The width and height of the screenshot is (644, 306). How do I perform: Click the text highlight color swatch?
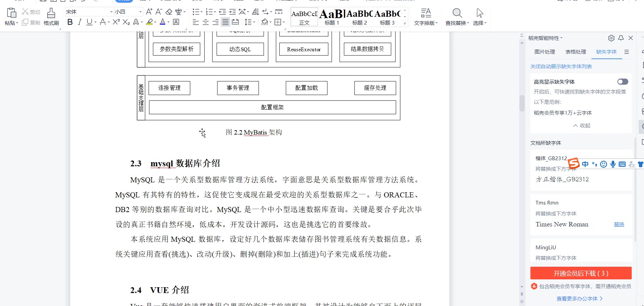pos(149,22)
